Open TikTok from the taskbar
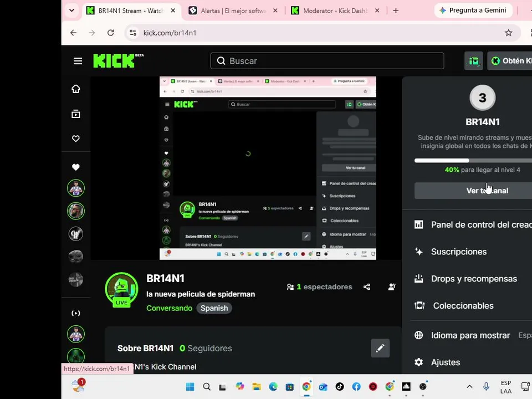Screen dimensions: 532x399 click(340, 386)
